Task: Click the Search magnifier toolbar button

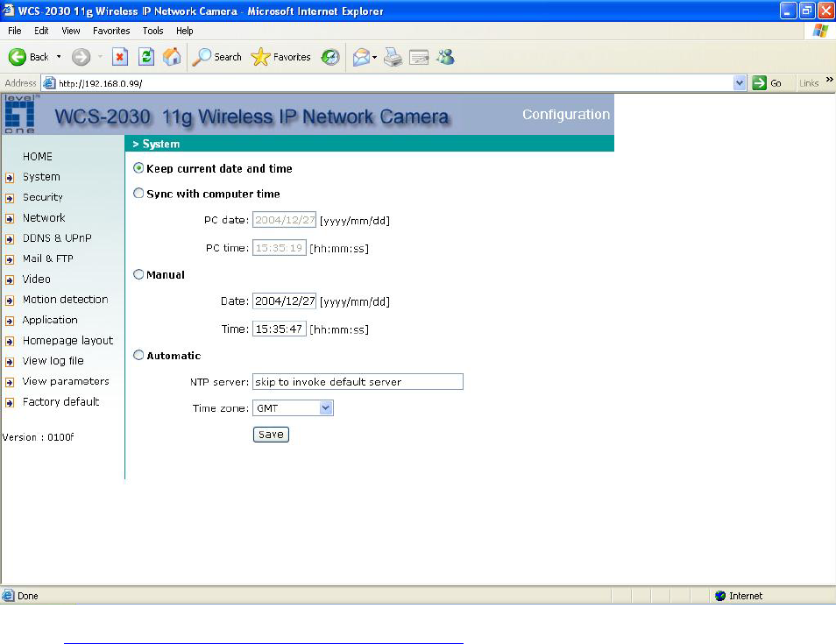Action: (217, 57)
